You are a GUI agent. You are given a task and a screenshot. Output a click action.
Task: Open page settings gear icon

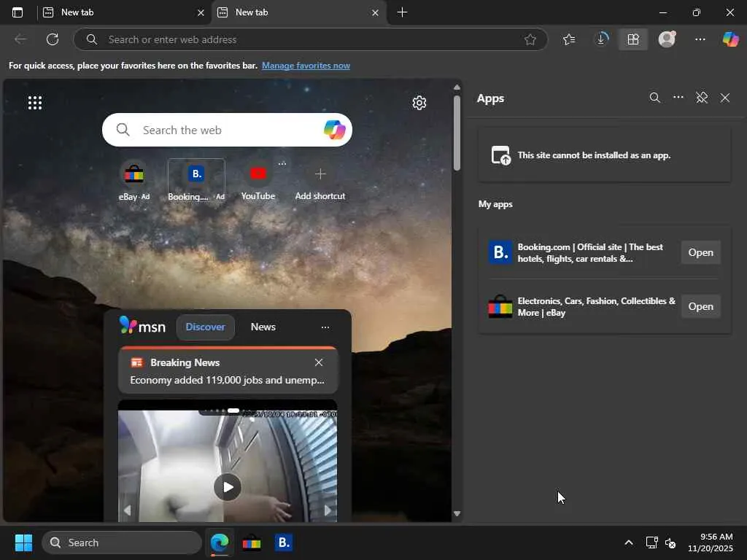419,103
